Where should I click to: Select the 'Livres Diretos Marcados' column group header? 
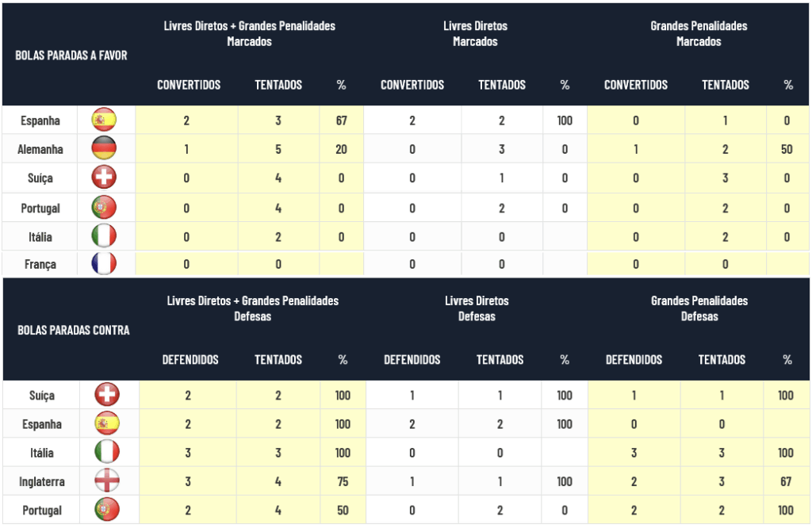(475, 33)
